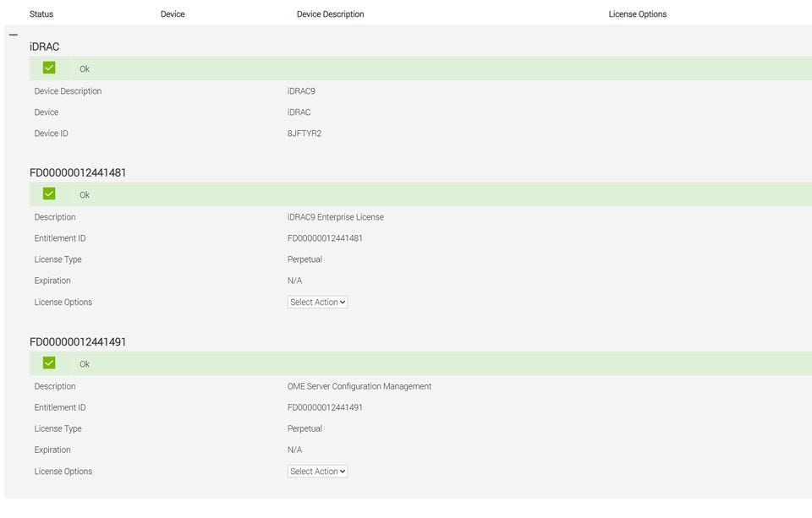Select the FD00000012441481 section heading

click(78, 173)
